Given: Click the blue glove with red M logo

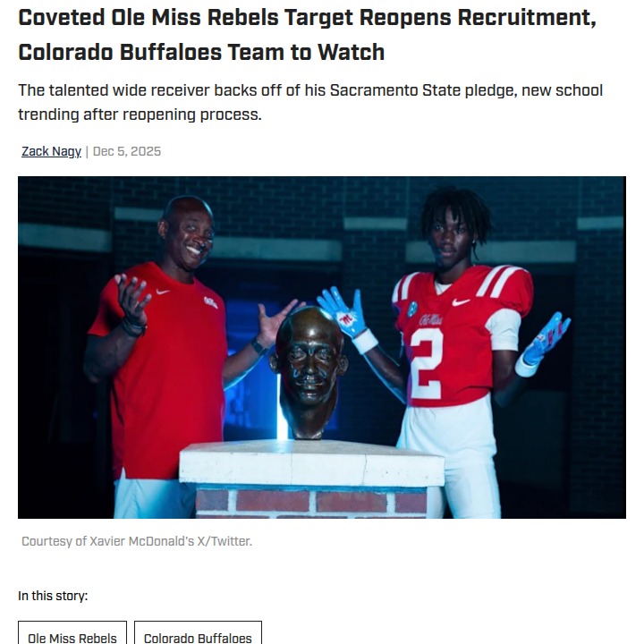Looking at the screenshot, I should (x=343, y=312).
